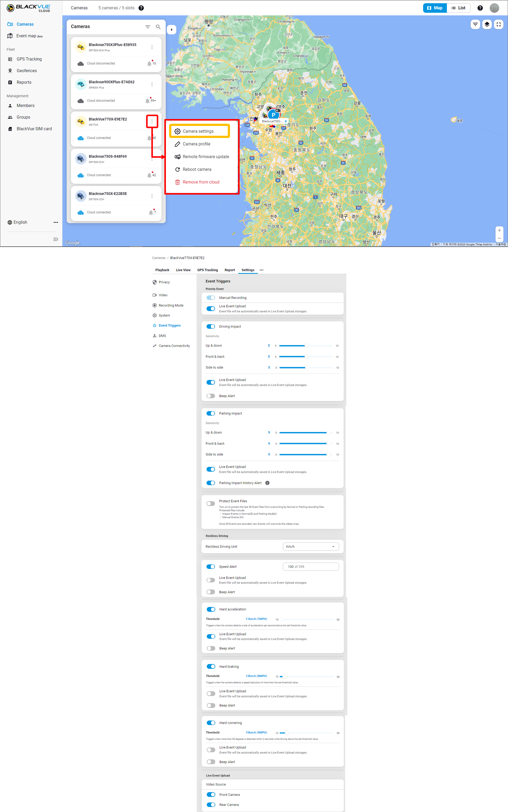Open the map filter icon button
Viewport: 508px width, 812px height.
[475, 24]
